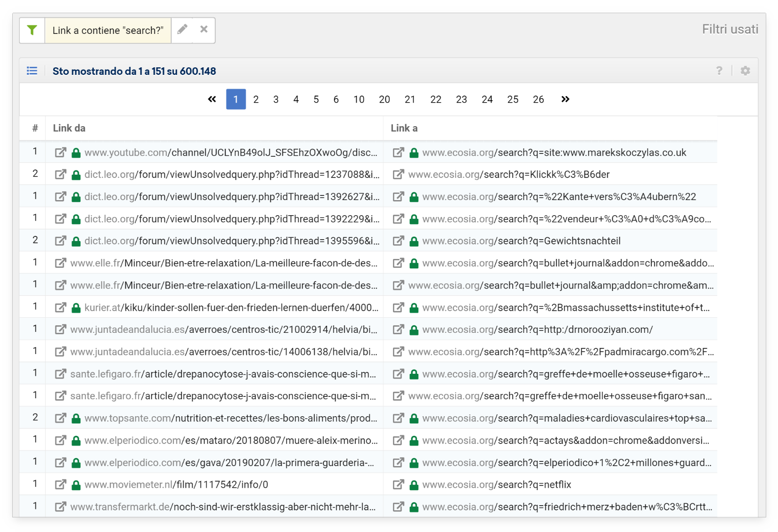The width and height of the screenshot is (778, 532).
Task: Open dict.leo.org idThread=1395596 link
Action: (232, 241)
